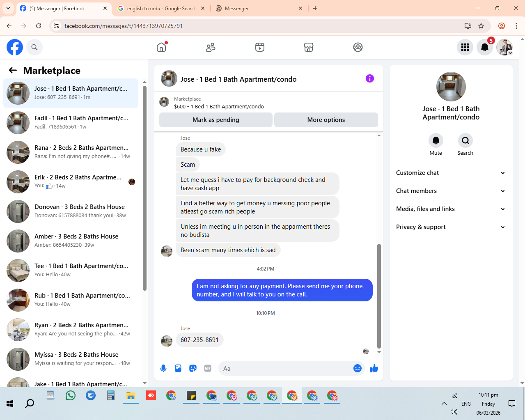Go to Home feed icon

point(161,47)
